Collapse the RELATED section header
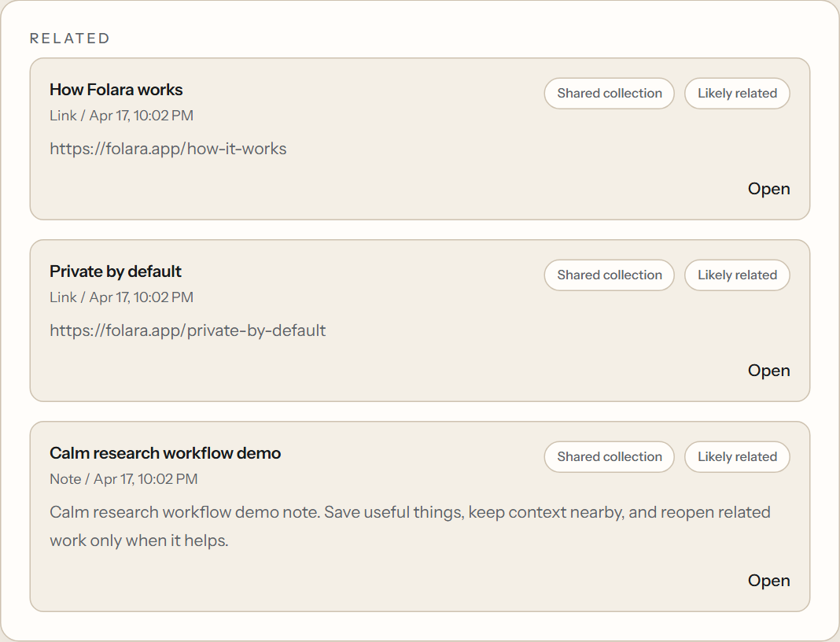The image size is (840, 642). (x=69, y=37)
